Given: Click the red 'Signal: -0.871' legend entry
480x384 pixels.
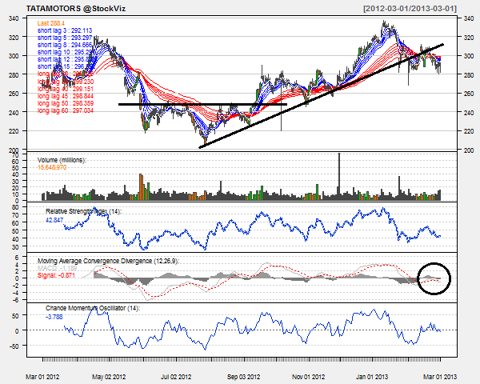Looking at the screenshot, I should pos(56,276).
